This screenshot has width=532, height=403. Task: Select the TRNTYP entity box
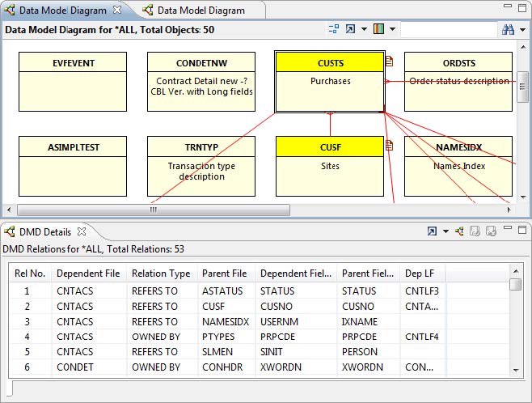(x=201, y=167)
